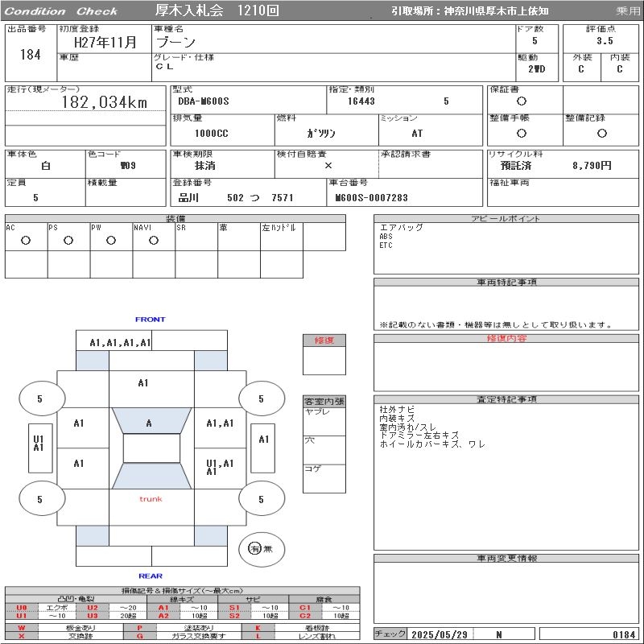Click the '左ハンドル' equipment label
Screen dimensions: 644x644
coord(279,228)
